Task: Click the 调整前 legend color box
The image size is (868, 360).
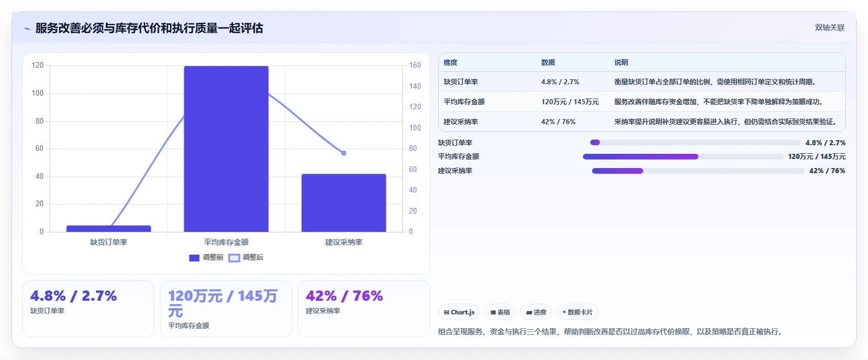Action: (x=194, y=258)
